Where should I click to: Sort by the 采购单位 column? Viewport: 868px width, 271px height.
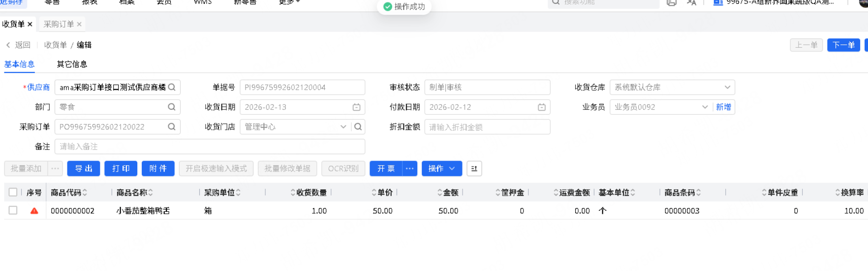pos(238,193)
